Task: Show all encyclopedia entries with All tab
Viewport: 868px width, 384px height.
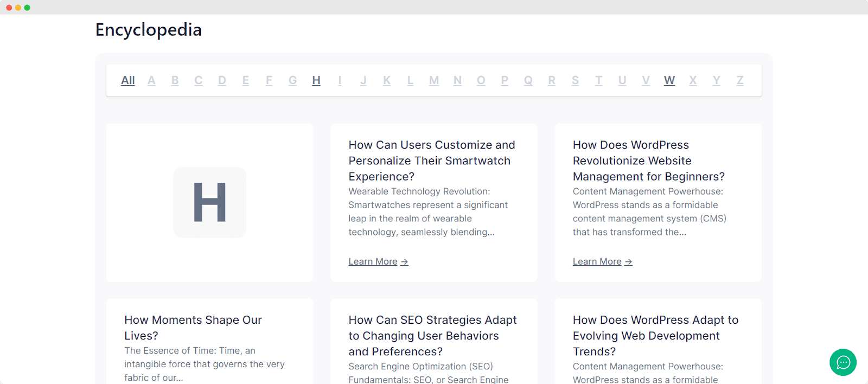Action: click(128, 81)
